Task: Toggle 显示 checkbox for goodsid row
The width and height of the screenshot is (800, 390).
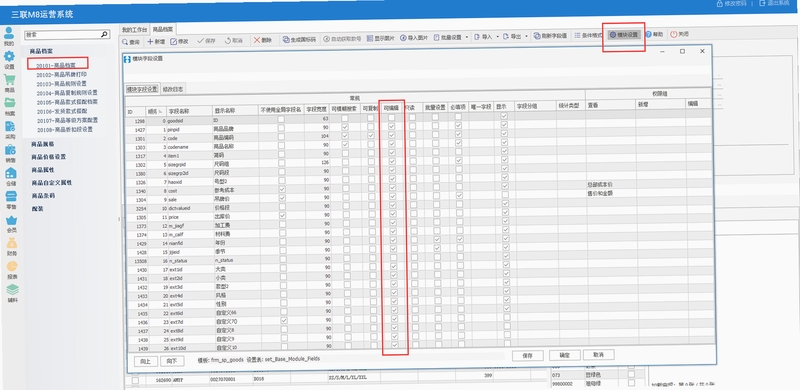Action: coord(504,116)
